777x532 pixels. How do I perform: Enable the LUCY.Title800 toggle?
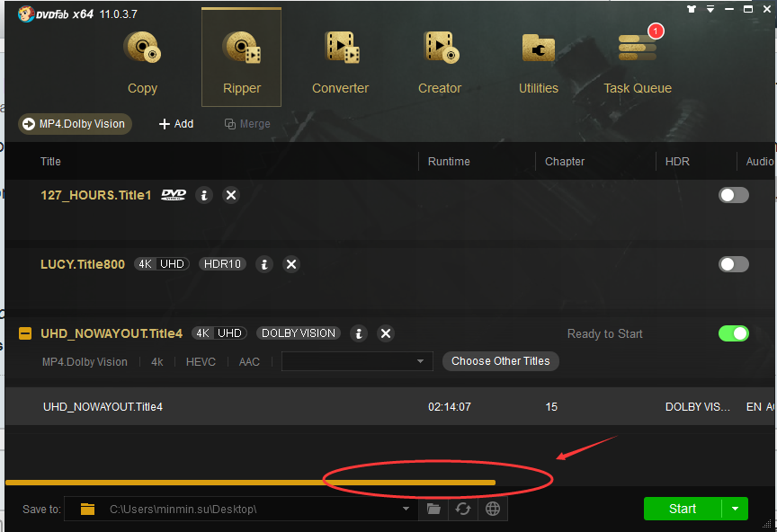coord(734,264)
